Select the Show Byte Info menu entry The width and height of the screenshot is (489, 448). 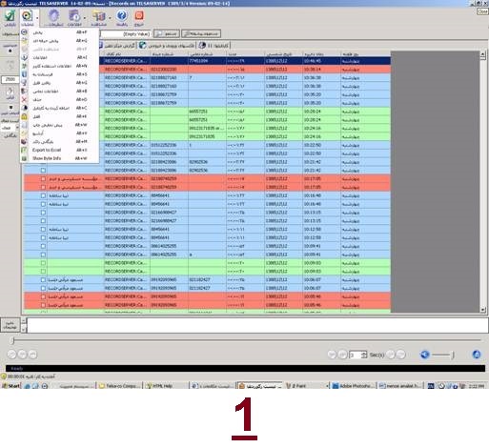[47, 158]
